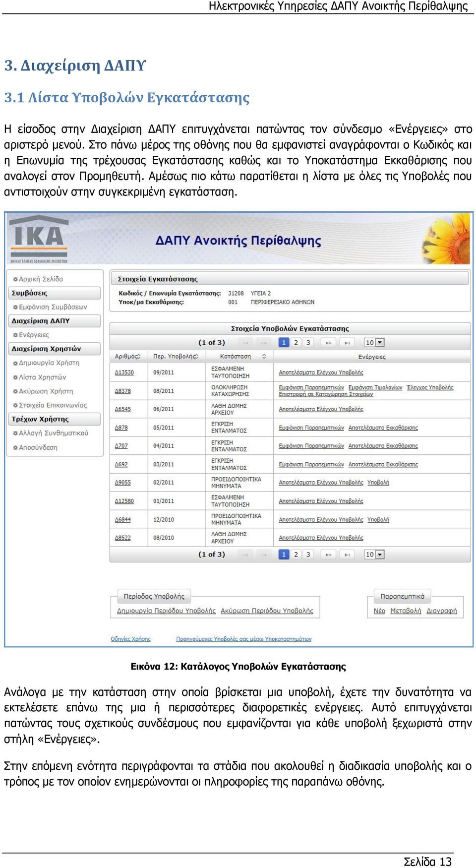Open Εμφάνιση Παραπεμπτικών for the 04/2011 row
The height and width of the screenshot is (868, 476).
(x=311, y=446)
